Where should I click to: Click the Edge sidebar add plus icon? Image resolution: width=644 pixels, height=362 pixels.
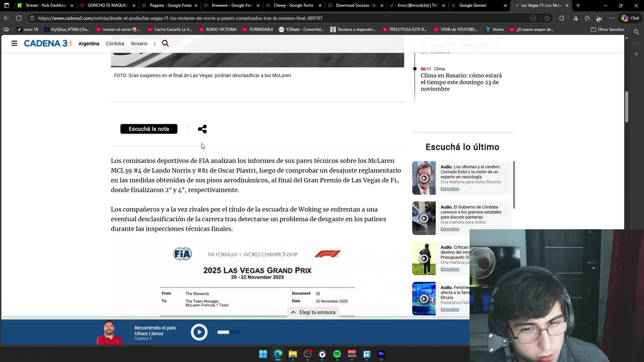(x=636, y=54)
